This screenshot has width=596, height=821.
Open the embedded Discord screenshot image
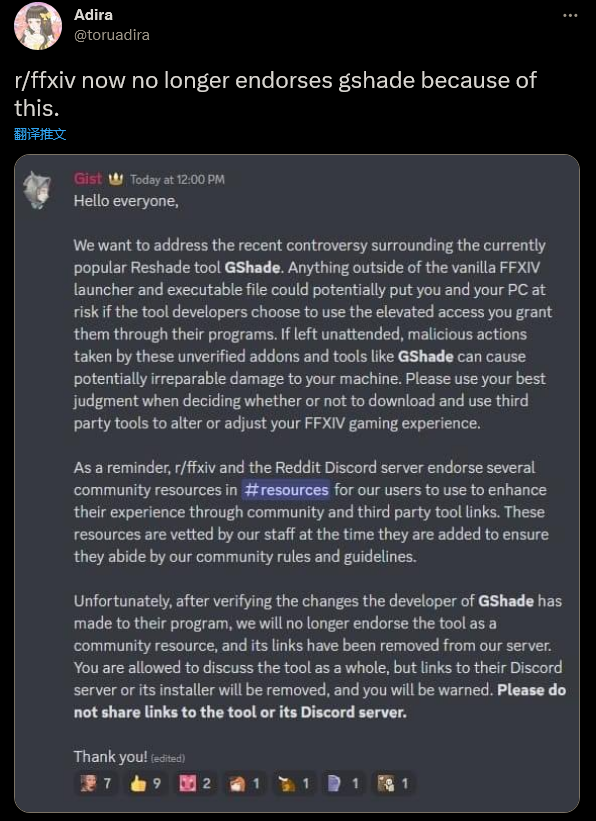point(297,483)
